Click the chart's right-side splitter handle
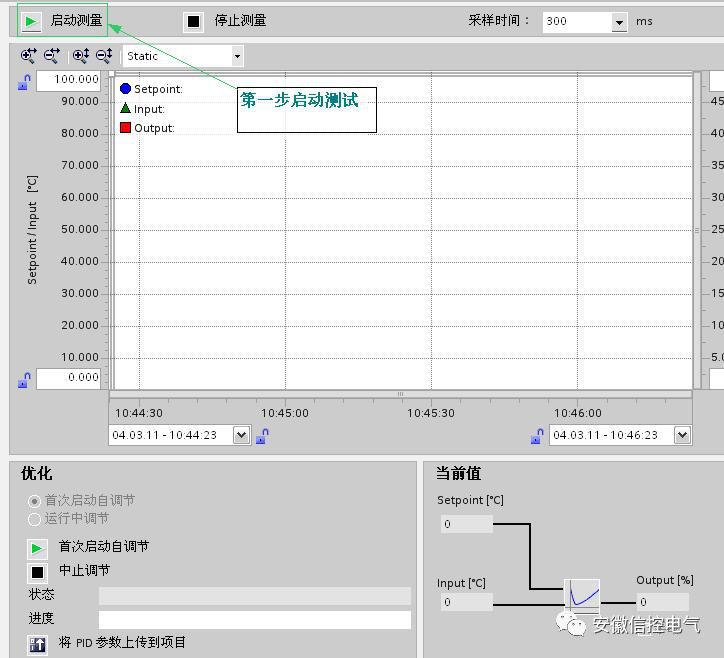Viewport: 724px width, 658px height. [x=697, y=230]
